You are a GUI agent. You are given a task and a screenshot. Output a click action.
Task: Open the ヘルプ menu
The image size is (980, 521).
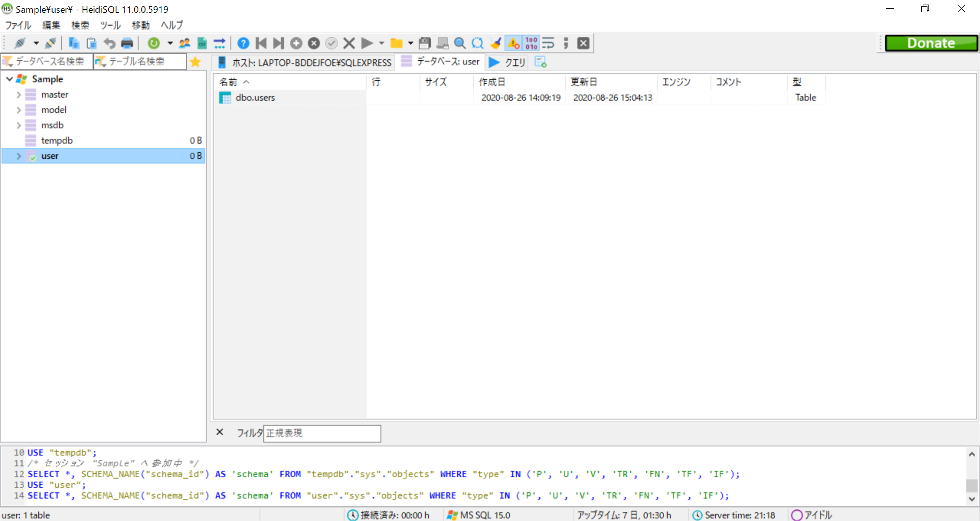pos(172,25)
